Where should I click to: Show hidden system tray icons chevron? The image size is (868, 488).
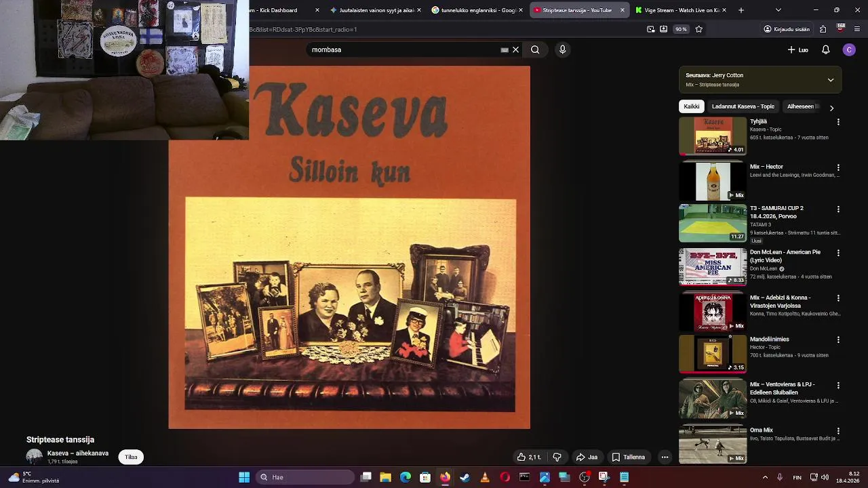click(765, 477)
